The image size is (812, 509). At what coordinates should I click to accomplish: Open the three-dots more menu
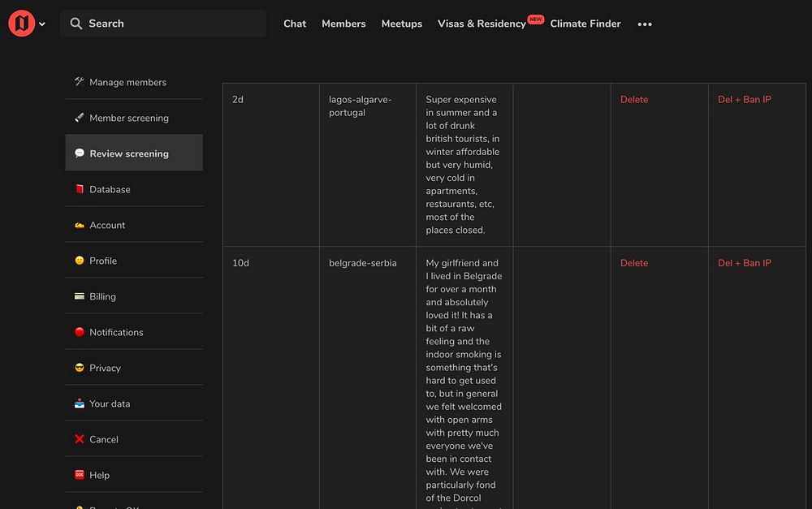click(x=645, y=24)
